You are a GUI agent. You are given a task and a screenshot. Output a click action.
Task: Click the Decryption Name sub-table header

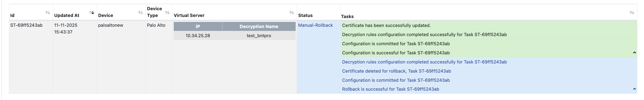259,27
